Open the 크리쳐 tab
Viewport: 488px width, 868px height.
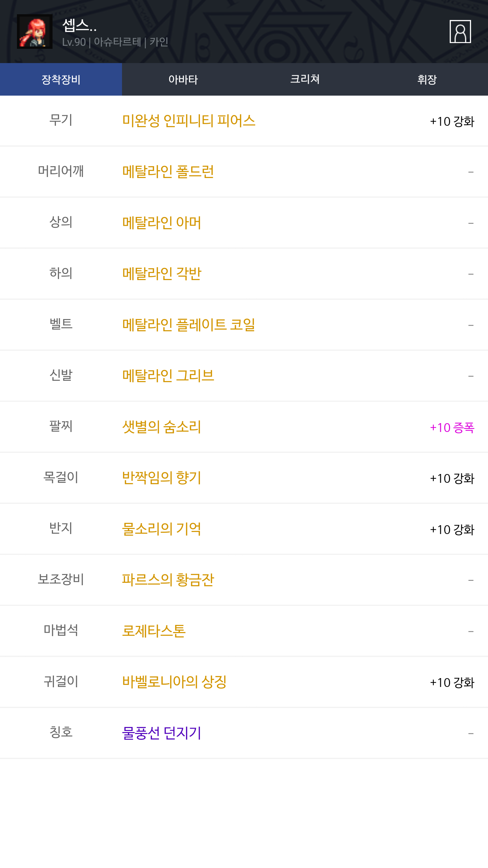pyautogui.click(x=305, y=79)
